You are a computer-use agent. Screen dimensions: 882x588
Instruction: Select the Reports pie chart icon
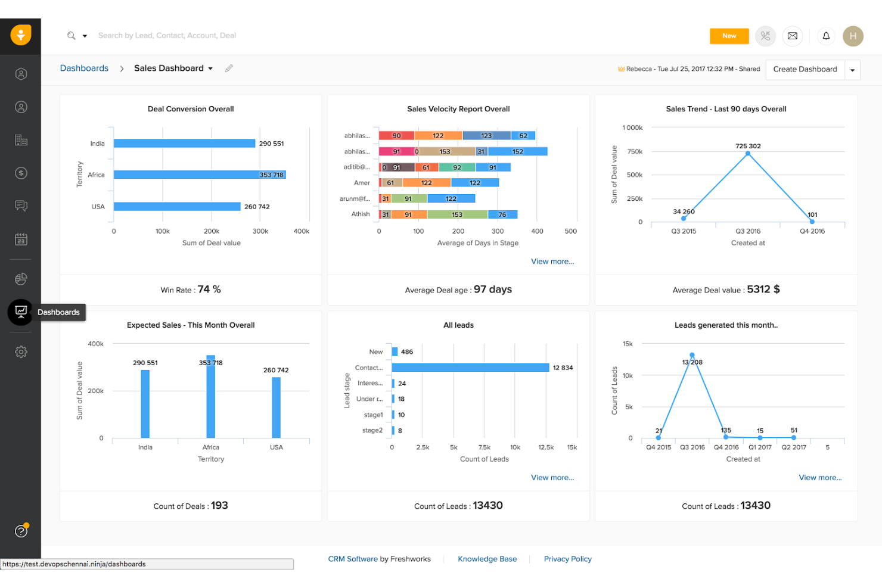pyautogui.click(x=21, y=278)
